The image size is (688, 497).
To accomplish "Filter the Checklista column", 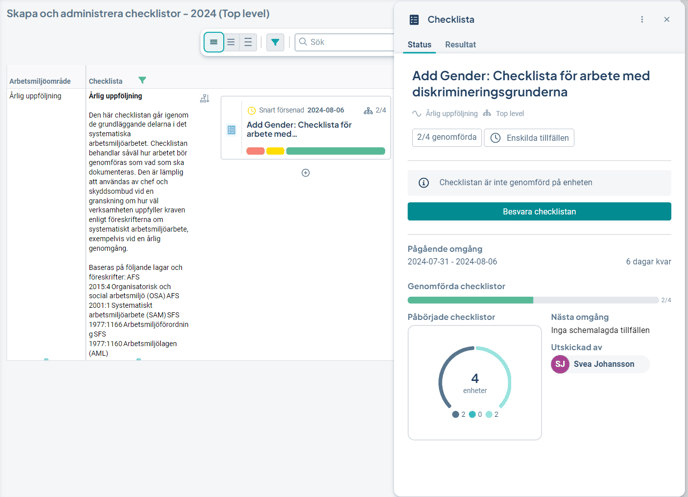I will pyautogui.click(x=142, y=80).
